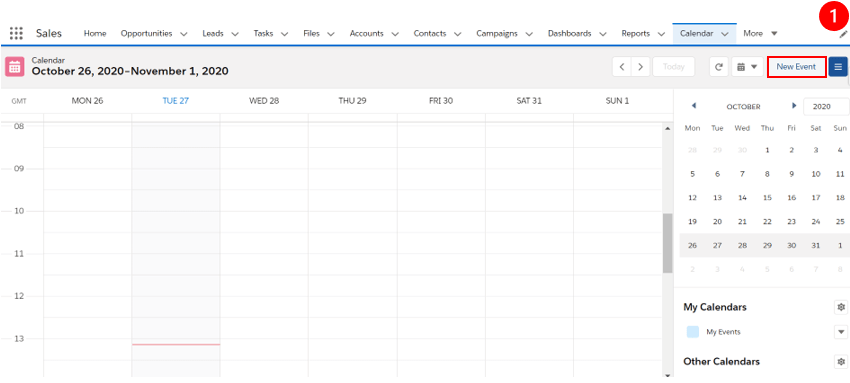Select October 21 in mini calendar
Viewport: 850px width, 383px height.
pos(743,222)
